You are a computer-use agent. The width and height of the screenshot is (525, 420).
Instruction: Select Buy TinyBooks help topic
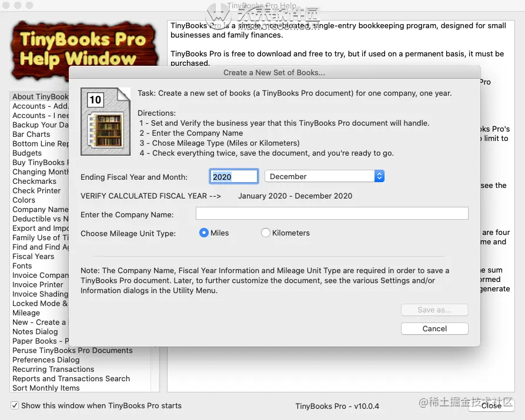coord(40,162)
